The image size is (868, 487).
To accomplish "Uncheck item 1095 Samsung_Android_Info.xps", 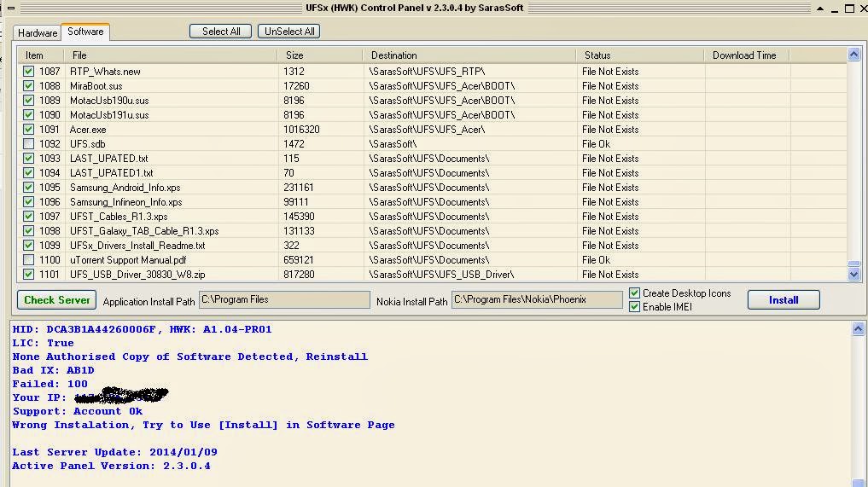I will click(x=28, y=187).
